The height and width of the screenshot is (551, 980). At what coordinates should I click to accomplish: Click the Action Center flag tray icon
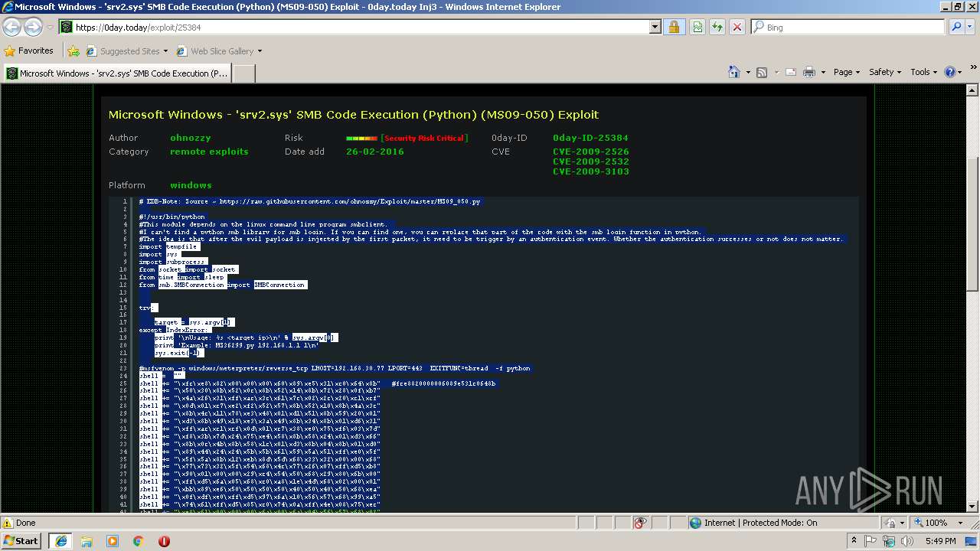(871, 541)
